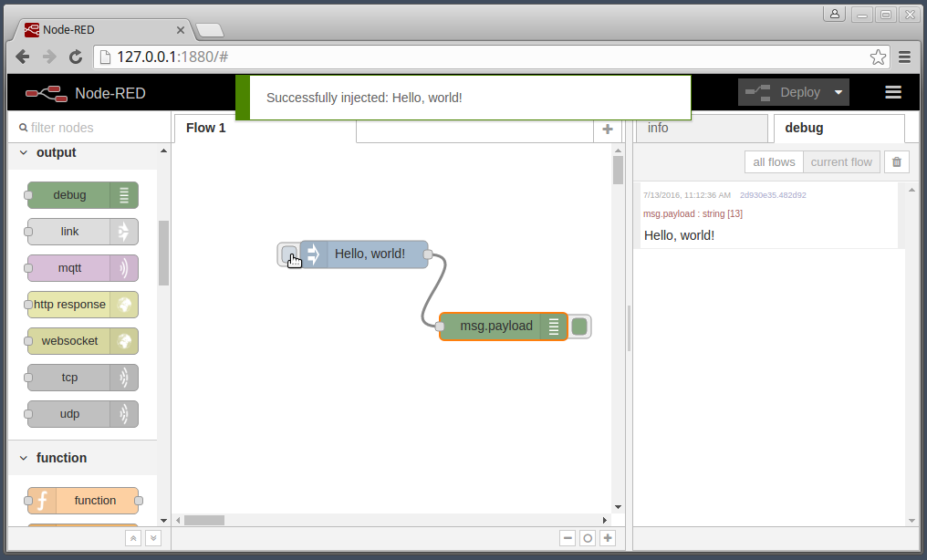Open the Deploy options dropdown arrow
This screenshot has width=927, height=560.
coord(838,92)
